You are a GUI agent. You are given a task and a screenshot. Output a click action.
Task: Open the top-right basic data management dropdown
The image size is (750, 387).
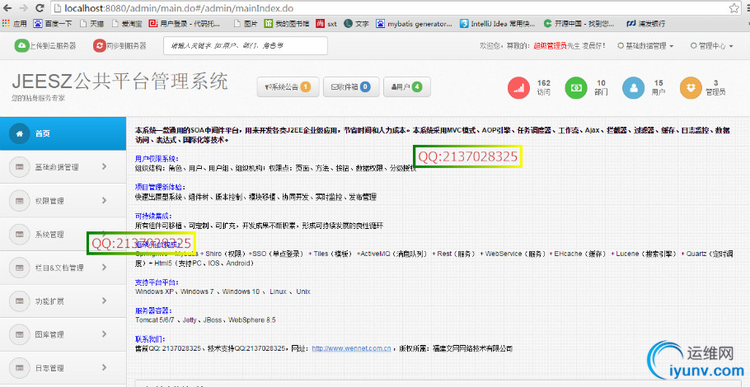(x=646, y=46)
